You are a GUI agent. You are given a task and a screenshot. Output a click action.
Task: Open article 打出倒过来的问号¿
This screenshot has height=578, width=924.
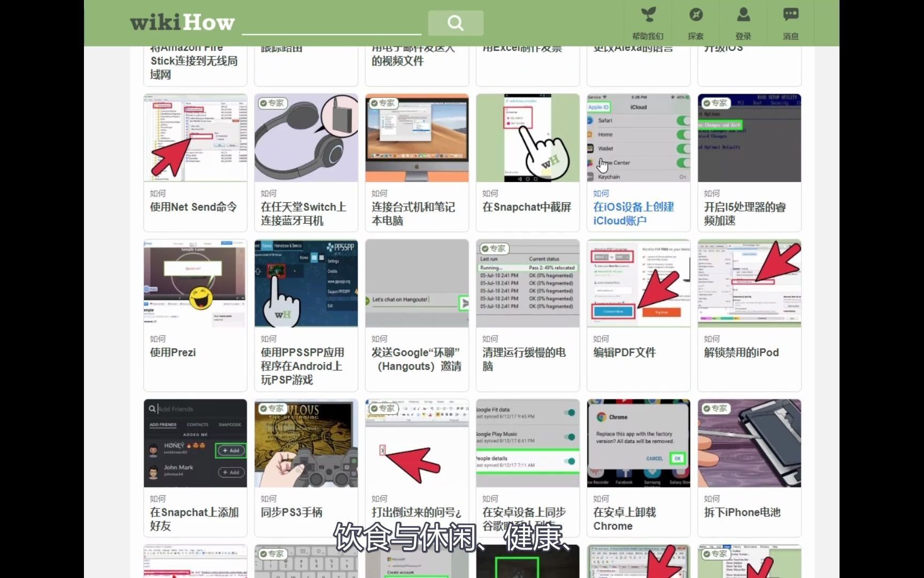tap(417, 512)
